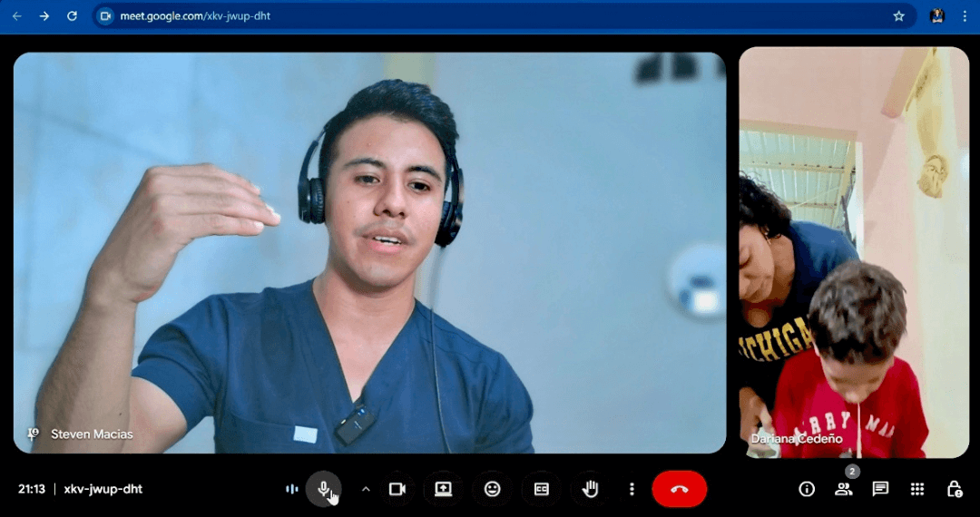Start presenting your screen
Image resolution: width=980 pixels, height=517 pixels.
(x=443, y=489)
